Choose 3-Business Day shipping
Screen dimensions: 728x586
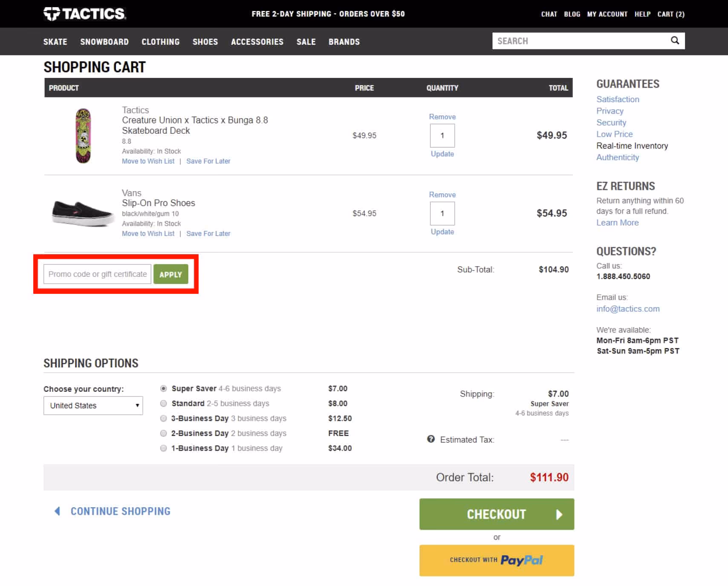[163, 418]
